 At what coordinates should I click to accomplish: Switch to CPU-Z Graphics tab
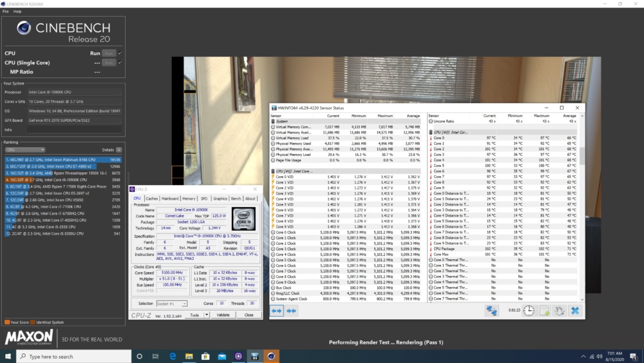[220, 199]
